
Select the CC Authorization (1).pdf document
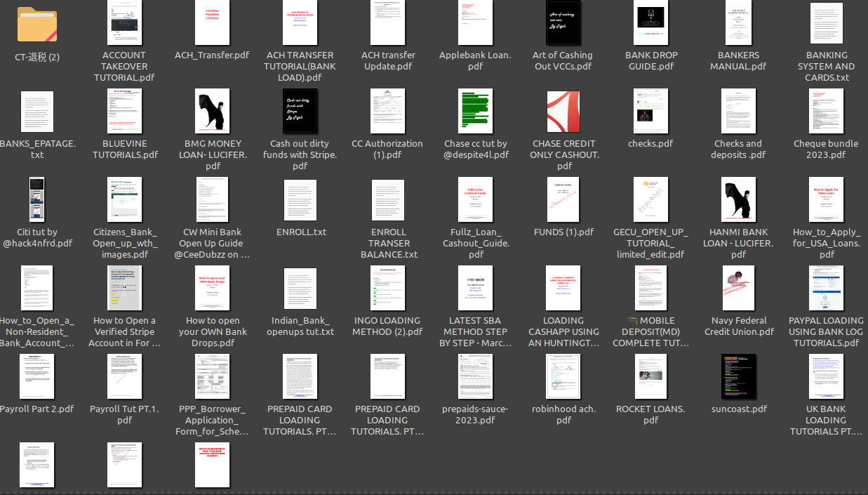[x=387, y=112]
